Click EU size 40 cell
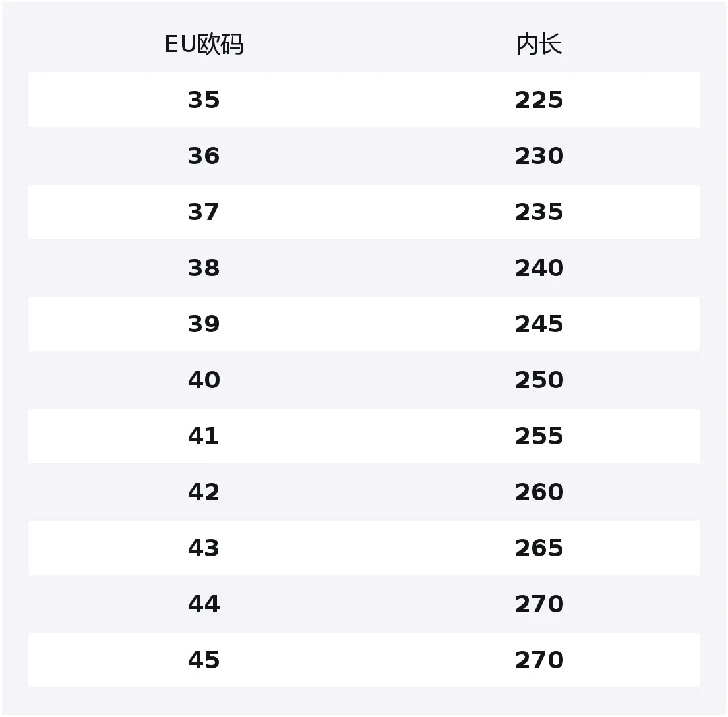This screenshot has width=728, height=717. click(x=204, y=380)
